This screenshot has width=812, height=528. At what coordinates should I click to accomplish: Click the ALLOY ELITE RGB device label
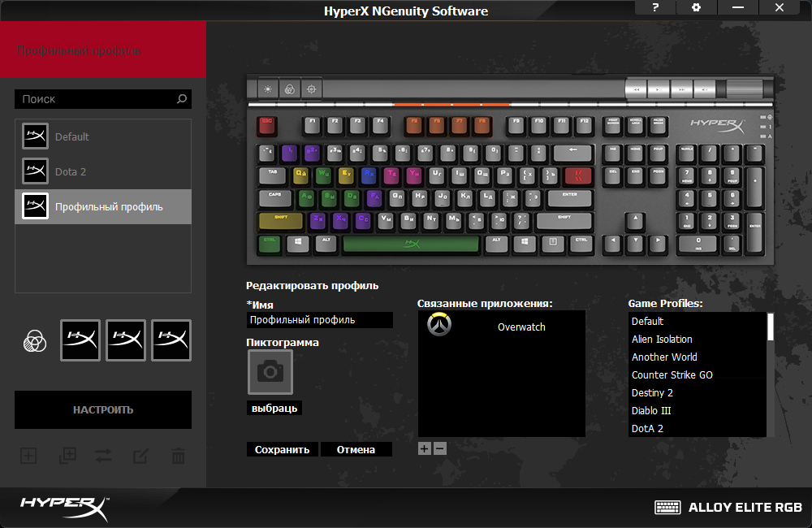[745, 507]
